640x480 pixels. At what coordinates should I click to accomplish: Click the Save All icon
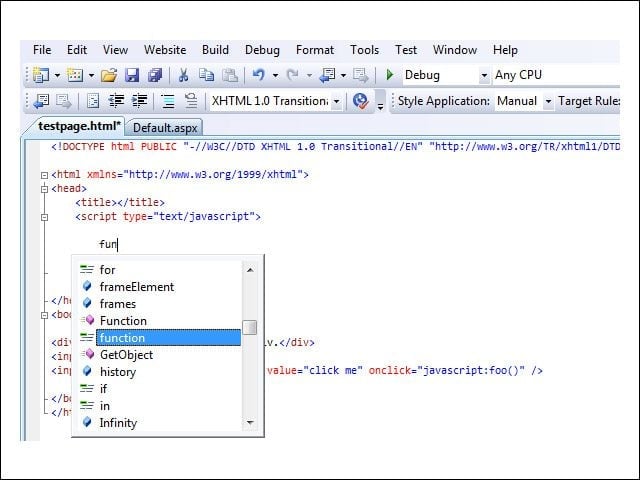point(155,75)
